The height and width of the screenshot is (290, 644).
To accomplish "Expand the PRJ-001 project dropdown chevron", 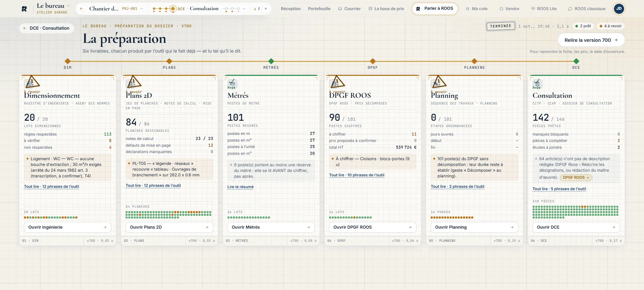I will click(141, 9).
